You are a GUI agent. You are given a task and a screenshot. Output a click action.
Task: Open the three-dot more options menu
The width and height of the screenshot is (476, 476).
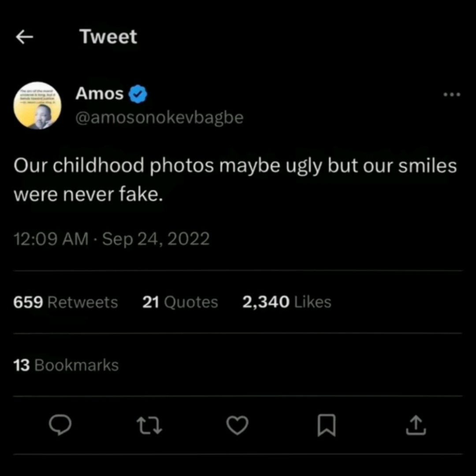click(x=452, y=94)
